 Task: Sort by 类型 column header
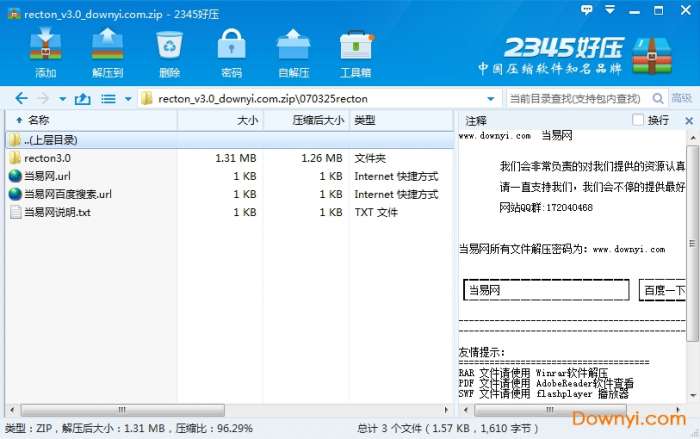click(401, 120)
